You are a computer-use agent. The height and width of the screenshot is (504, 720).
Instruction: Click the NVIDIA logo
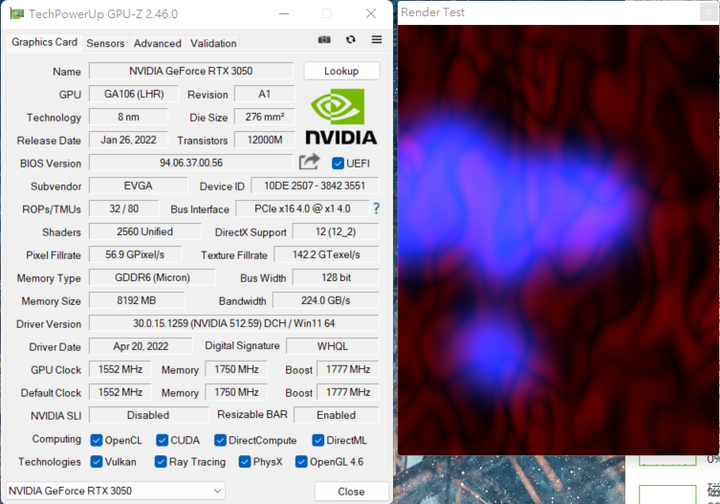(x=341, y=117)
